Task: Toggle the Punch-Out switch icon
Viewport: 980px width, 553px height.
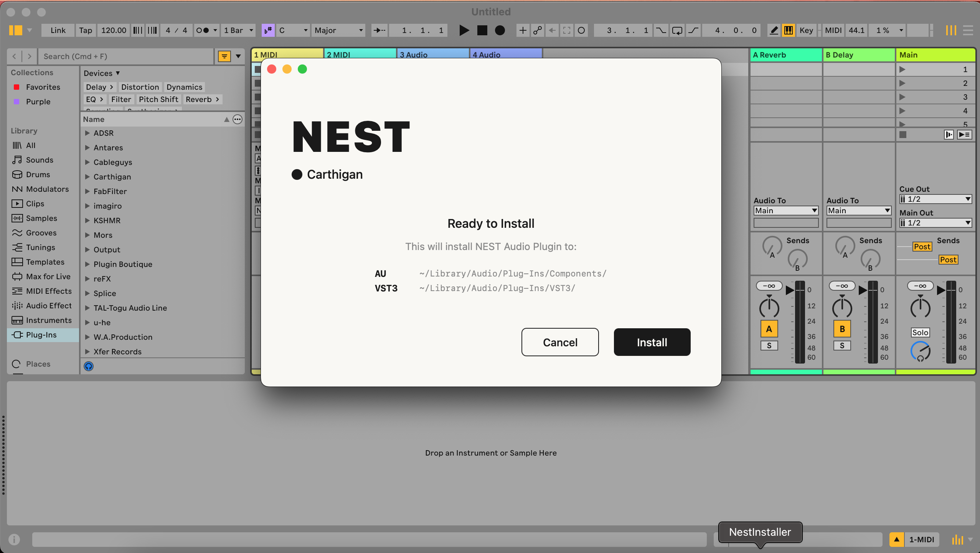Action: pos(693,30)
